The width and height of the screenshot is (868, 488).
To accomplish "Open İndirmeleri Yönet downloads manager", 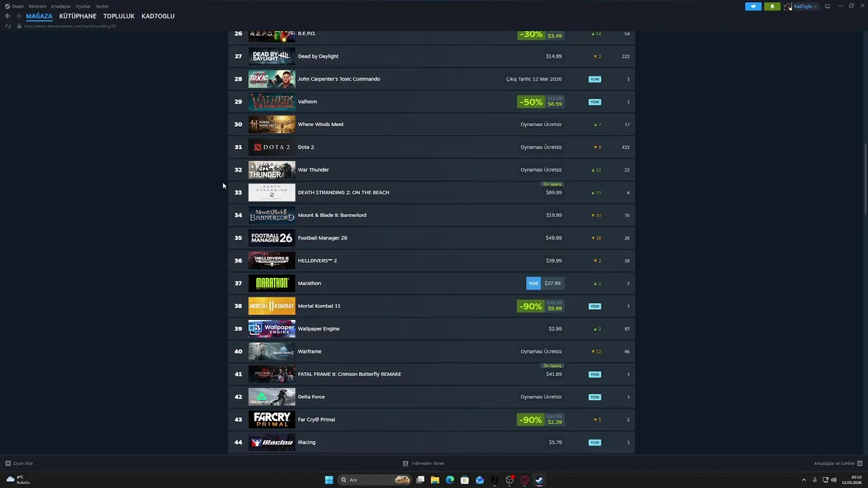I will 423,464.
